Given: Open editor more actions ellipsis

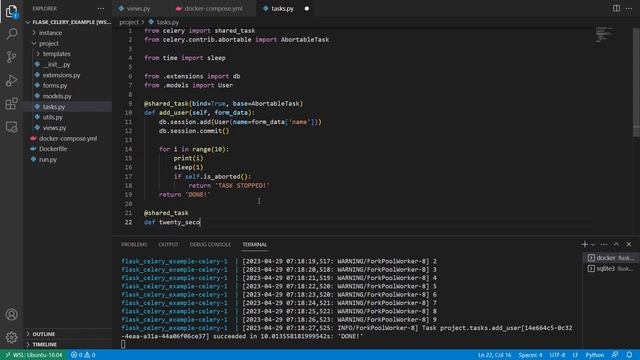Looking at the screenshot, I should click(x=629, y=9).
